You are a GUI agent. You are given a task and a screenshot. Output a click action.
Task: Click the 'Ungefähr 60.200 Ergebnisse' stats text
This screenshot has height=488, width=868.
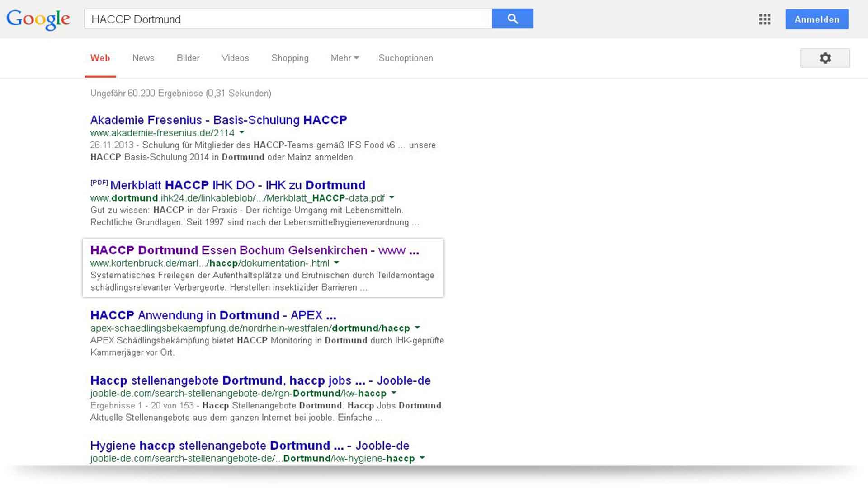point(180,94)
